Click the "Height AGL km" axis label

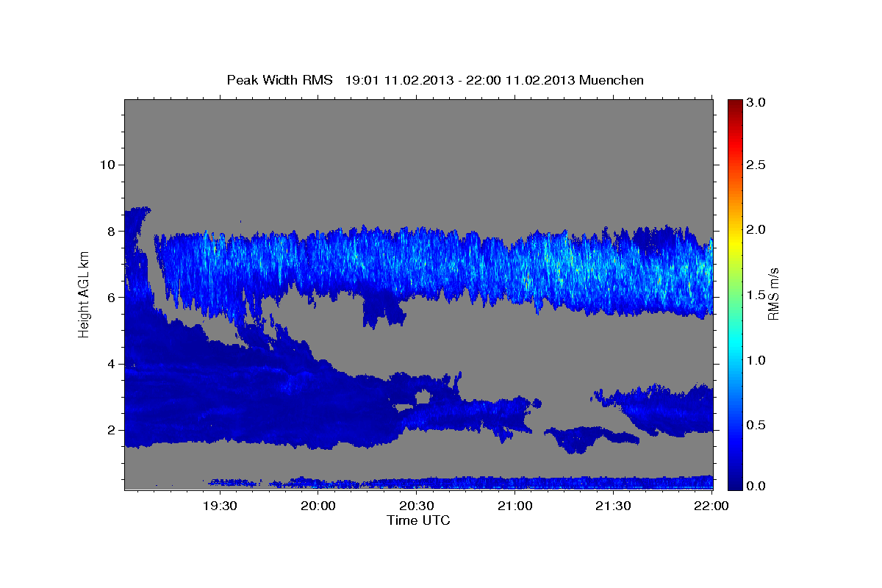click(85, 294)
